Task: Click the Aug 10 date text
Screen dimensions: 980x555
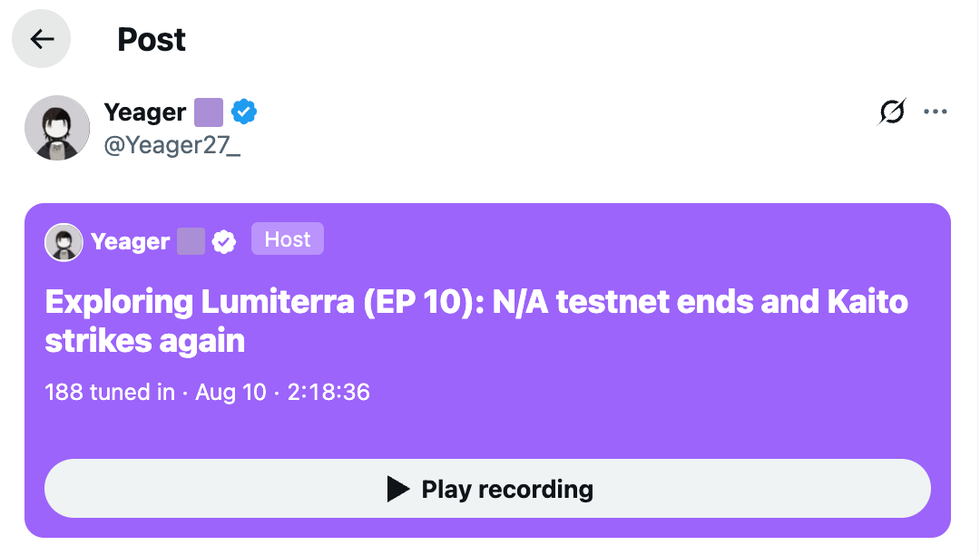Action: (230, 392)
